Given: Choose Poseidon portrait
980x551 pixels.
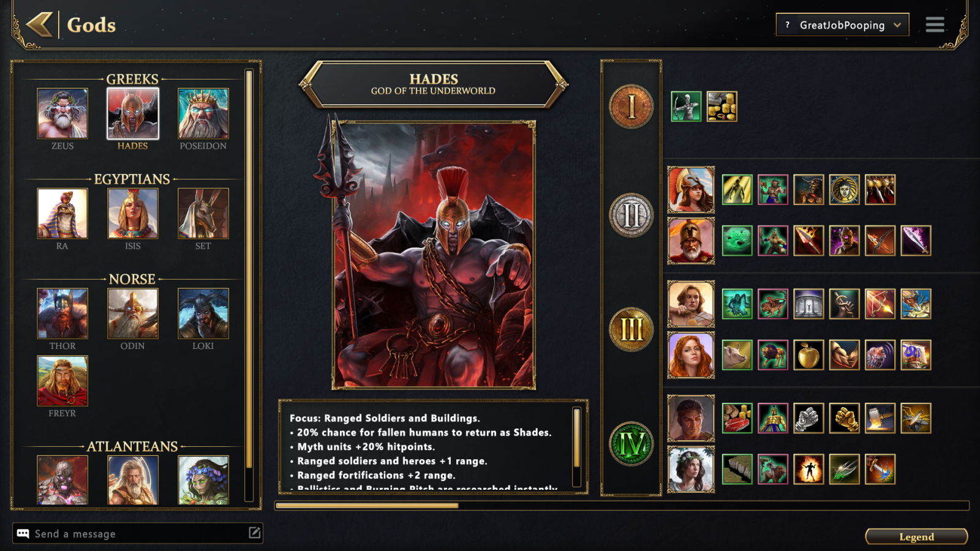Looking at the screenshot, I should click(203, 114).
